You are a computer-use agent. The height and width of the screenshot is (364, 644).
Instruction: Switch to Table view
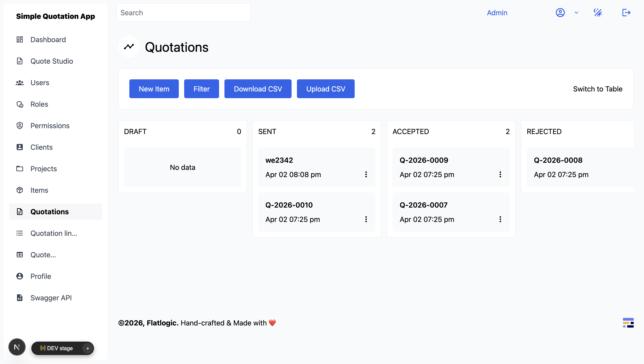click(598, 89)
